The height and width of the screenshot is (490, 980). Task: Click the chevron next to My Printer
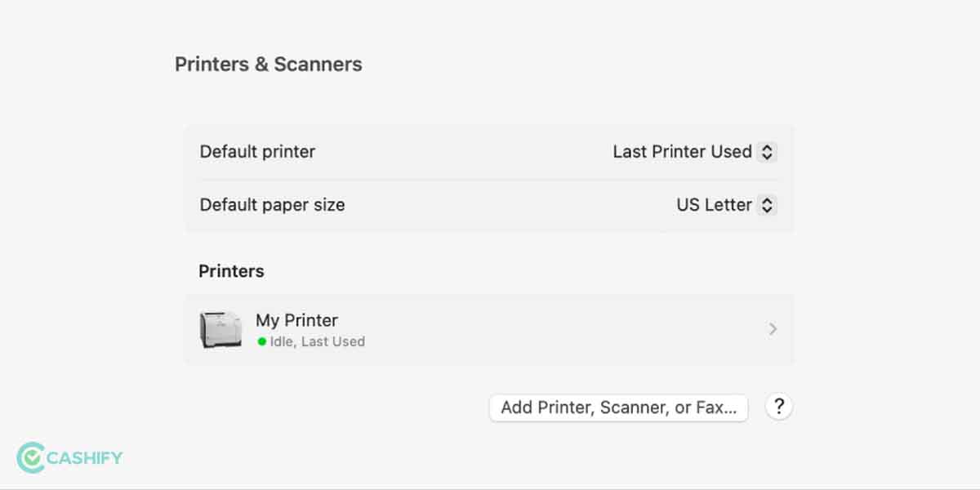pyautogui.click(x=773, y=328)
